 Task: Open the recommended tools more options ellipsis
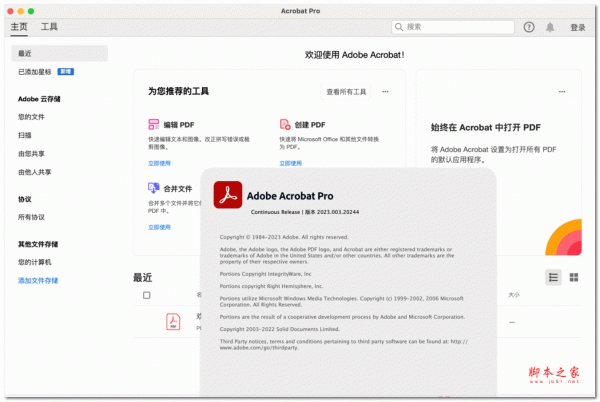pos(385,92)
